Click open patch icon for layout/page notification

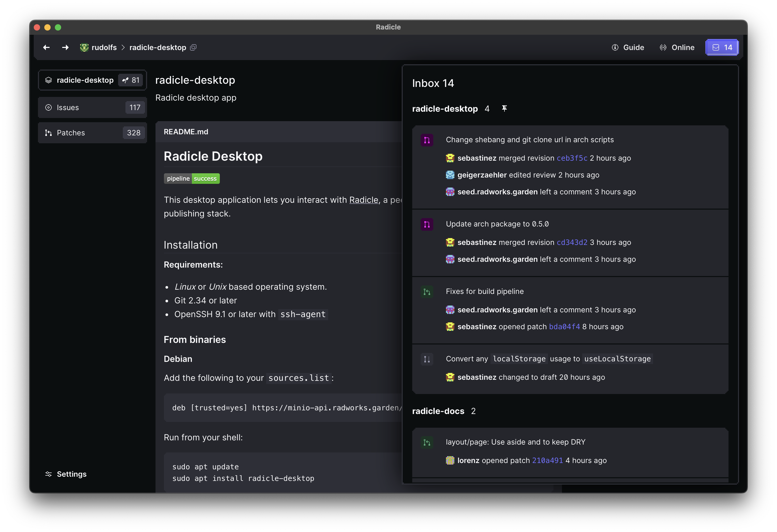pos(427,442)
